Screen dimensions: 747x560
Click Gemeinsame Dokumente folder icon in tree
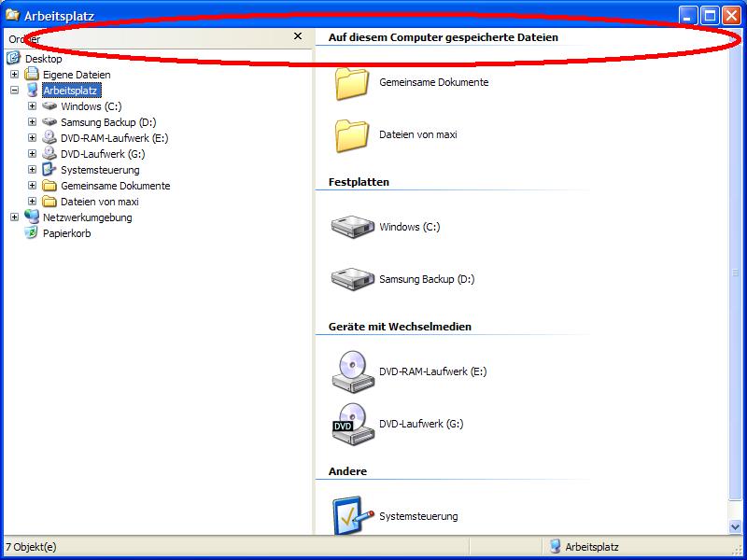coord(49,185)
